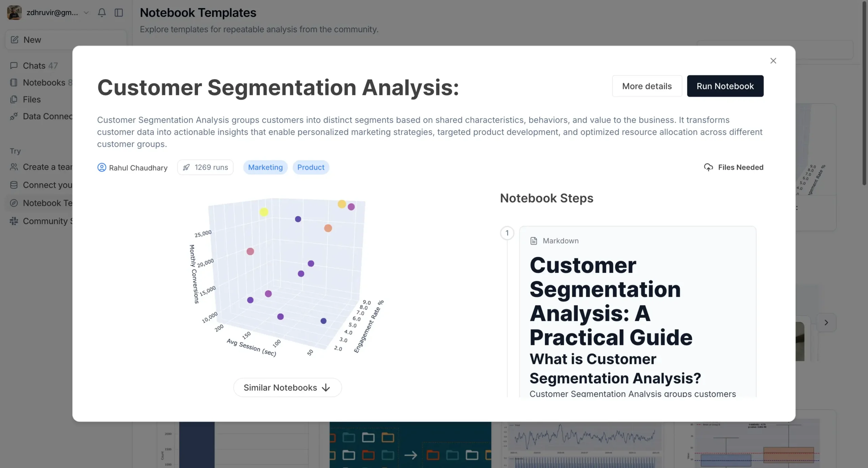The height and width of the screenshot is (468, 868).
Task: Click the Community Slack icon
Action: pos(14,221)
